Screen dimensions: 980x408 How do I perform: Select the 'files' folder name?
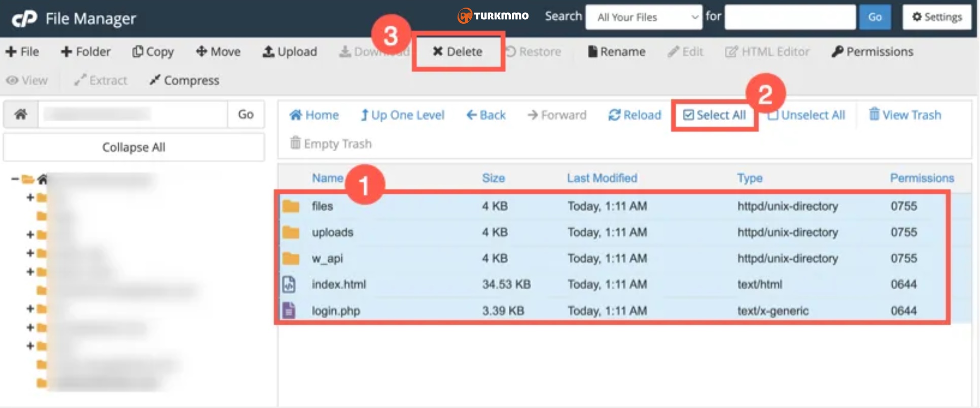(322, 206)
